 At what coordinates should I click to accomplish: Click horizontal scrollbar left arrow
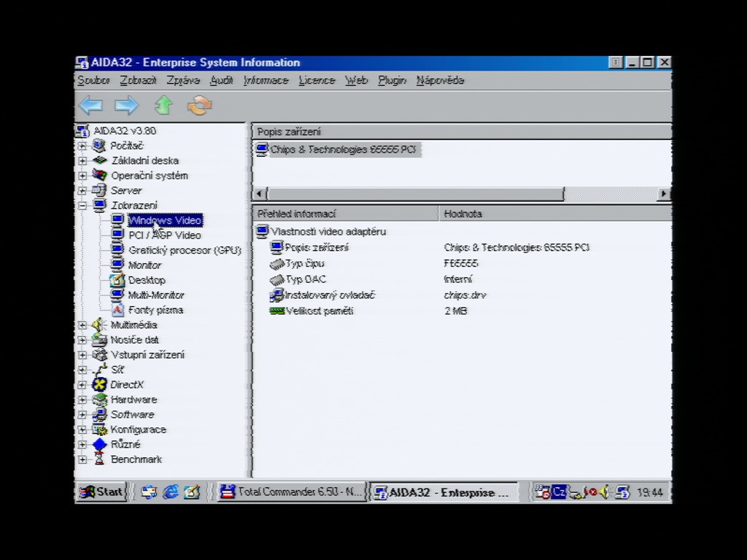(259, 194)
